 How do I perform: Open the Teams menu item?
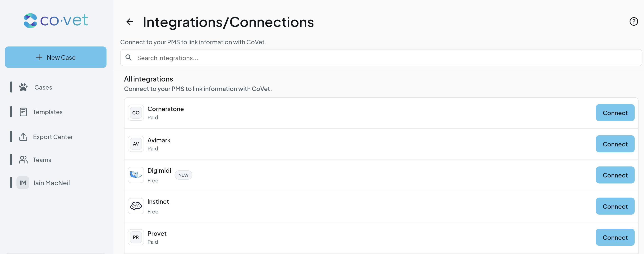56,160
